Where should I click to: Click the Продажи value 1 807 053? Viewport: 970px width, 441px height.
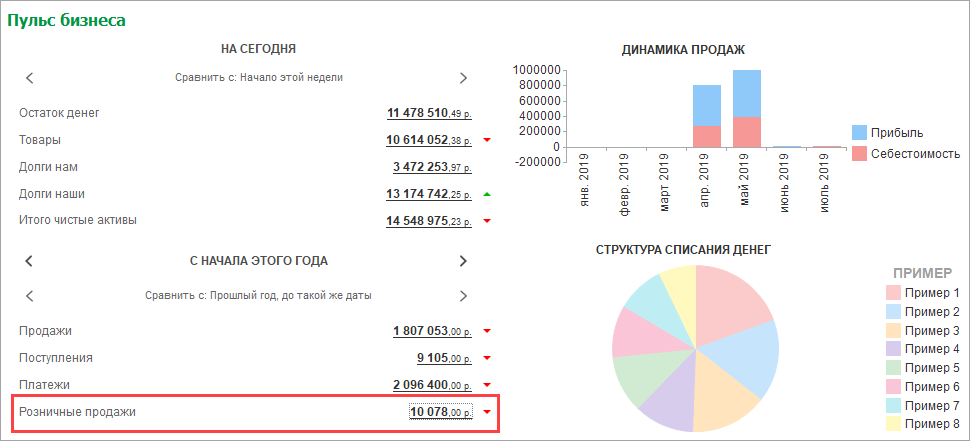click(x=433, y=331)
